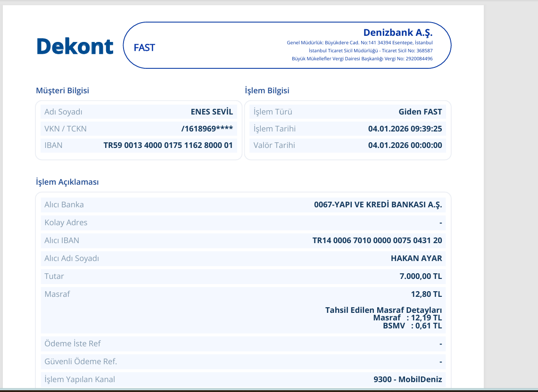Click the IBAN label in customer box
The height and width of the screenshot is (392, 538).
coord(53,145)
